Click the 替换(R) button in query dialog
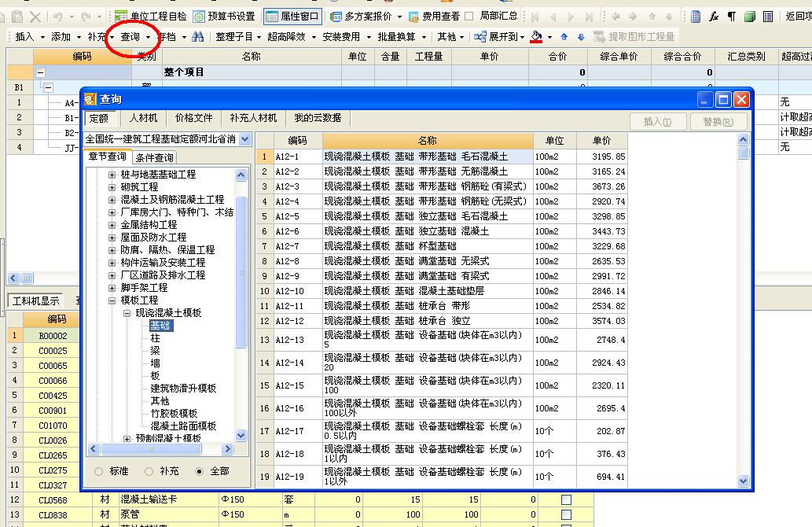 point(718,122)
